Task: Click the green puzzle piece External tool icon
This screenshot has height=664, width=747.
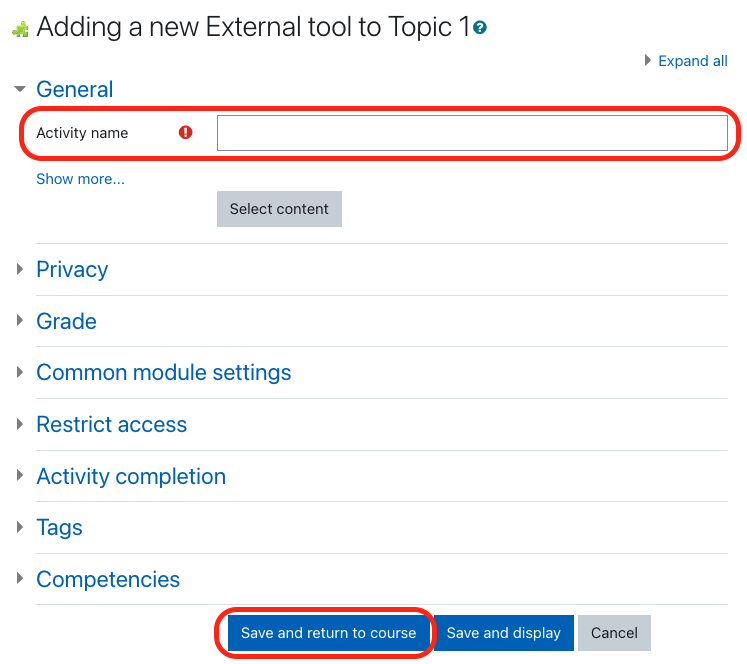Action: coord(19,29)
